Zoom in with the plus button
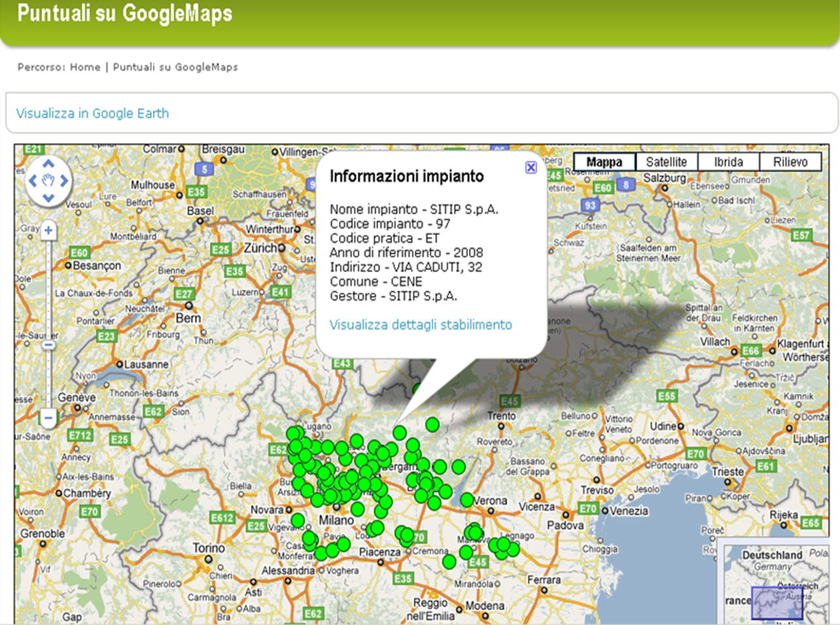 click(48, 230)
